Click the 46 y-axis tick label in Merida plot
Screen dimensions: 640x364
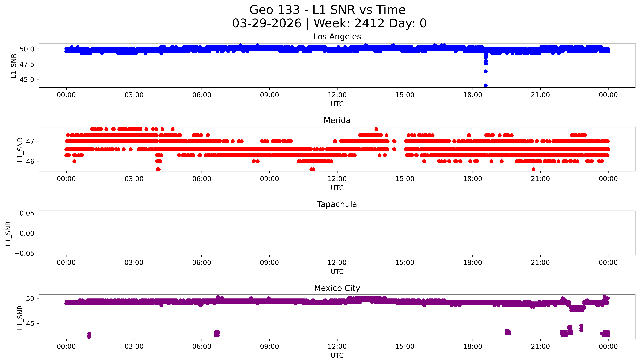(x=30, y=162)
